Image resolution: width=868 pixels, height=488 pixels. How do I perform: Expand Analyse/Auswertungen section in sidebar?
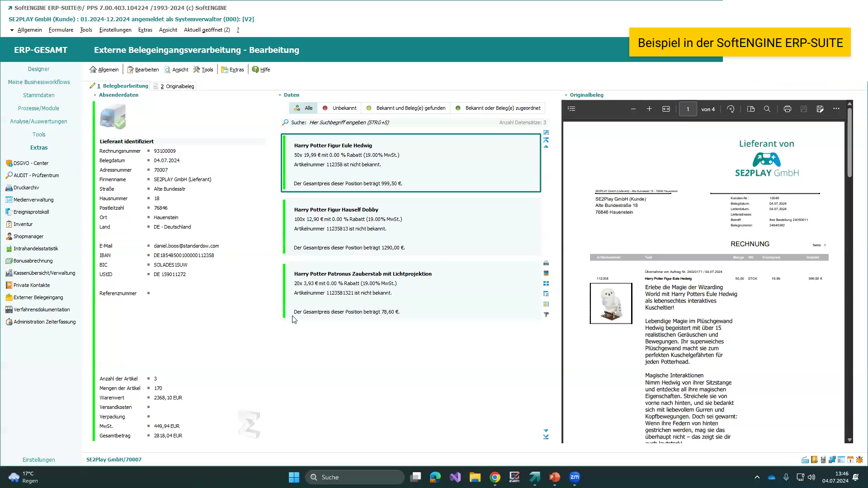[38, 122]
